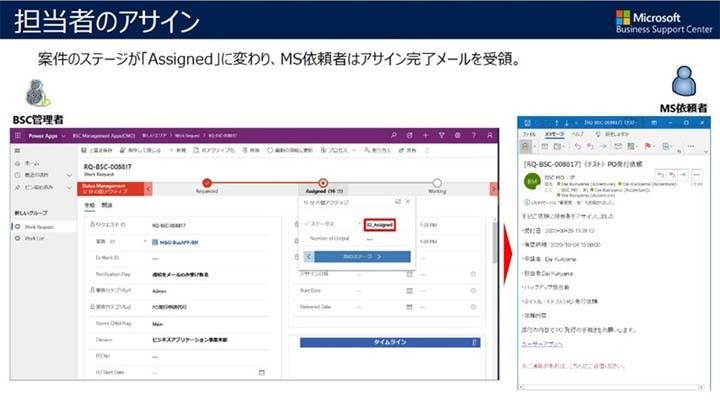Click the 共有 share command

point(407,150)
